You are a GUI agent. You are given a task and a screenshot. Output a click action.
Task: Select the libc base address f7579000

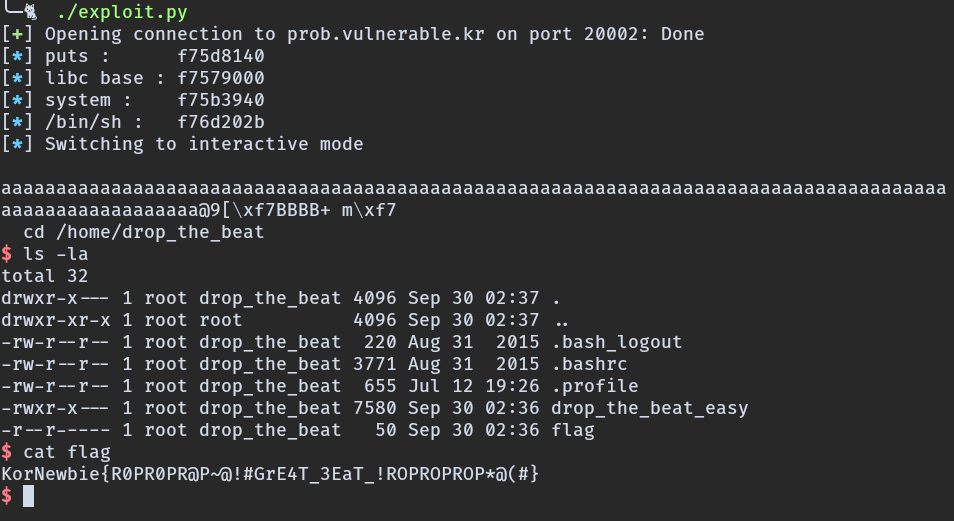[x=220, y=78]
